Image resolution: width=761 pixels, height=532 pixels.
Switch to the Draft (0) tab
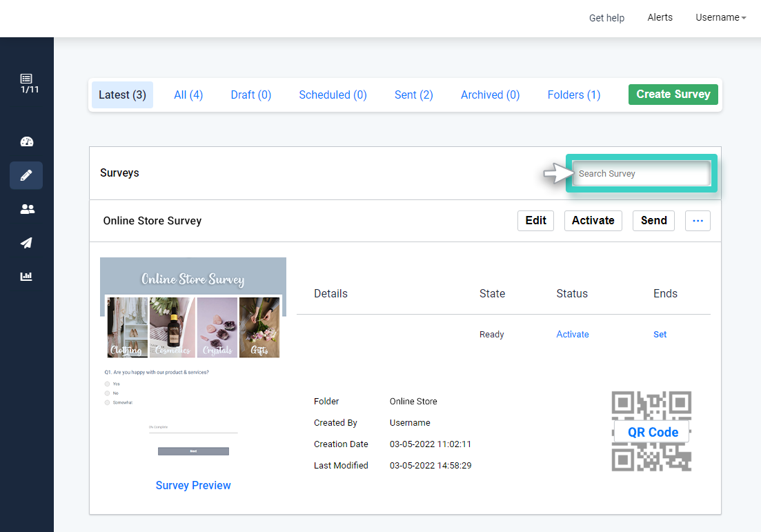coord(251,95)
